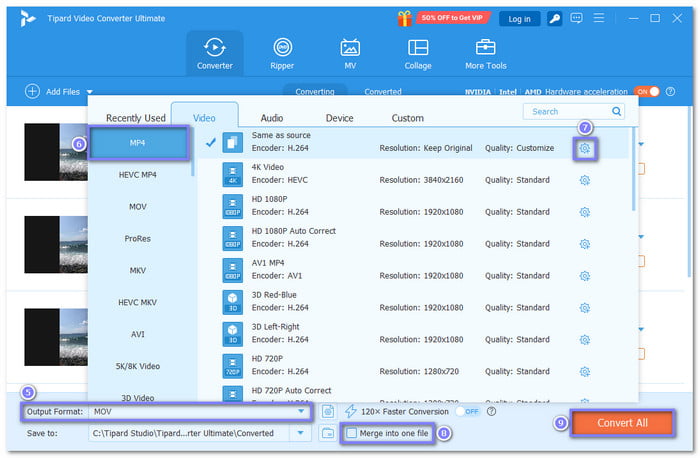
Task: Open hardware acceleration help icon
Action: coord(670,92)
